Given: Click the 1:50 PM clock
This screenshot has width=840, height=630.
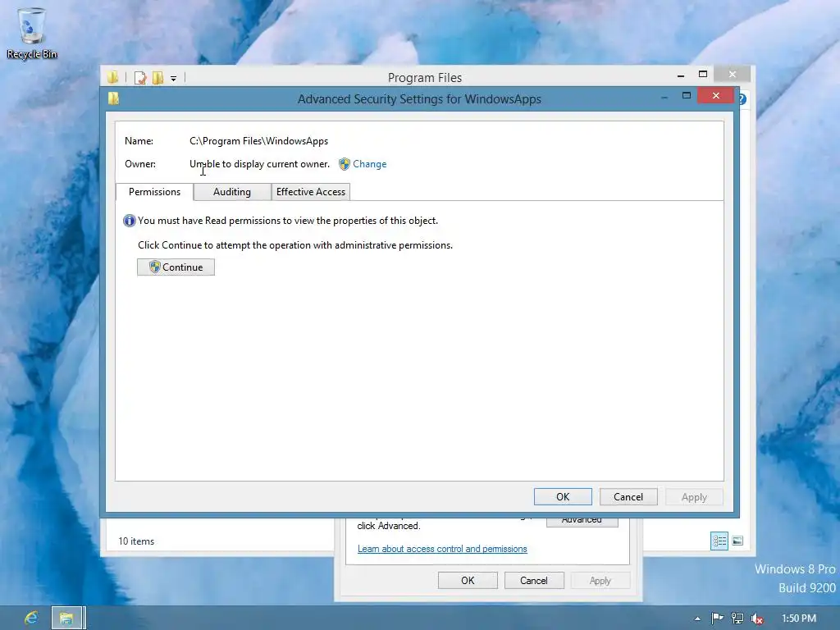Looking at the screenshot, I should pos(799,619).
